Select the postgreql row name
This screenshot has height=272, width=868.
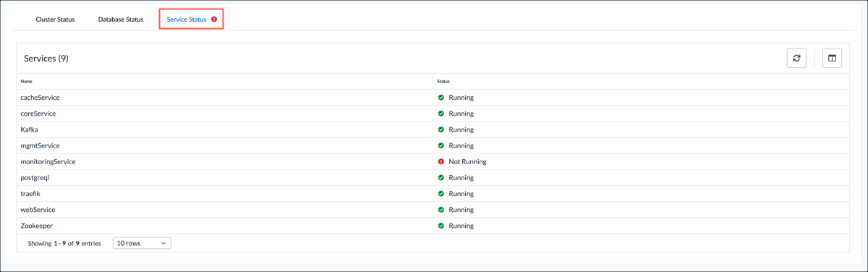(x=35, y=178)
